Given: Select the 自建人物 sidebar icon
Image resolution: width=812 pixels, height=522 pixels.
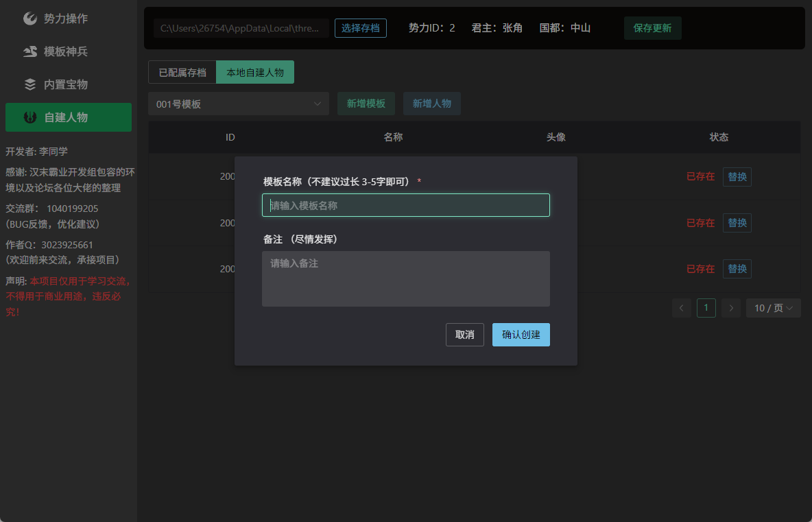Looking at the screenshot, I should point(30,117).
